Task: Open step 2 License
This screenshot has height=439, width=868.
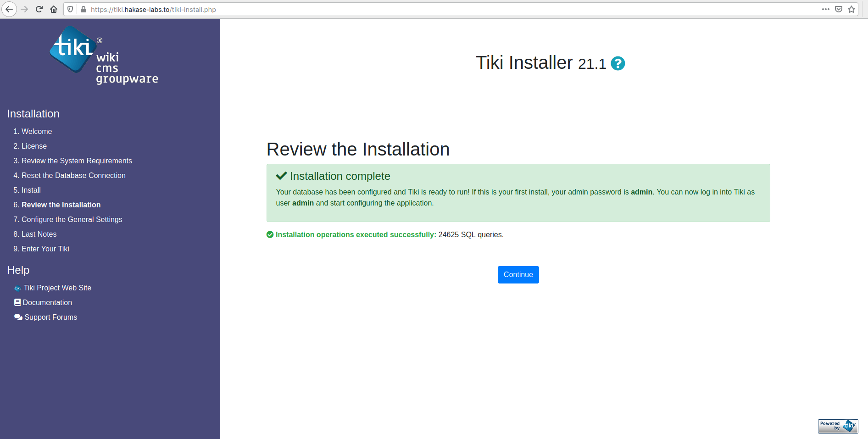Action: click(x=34, y=146)
